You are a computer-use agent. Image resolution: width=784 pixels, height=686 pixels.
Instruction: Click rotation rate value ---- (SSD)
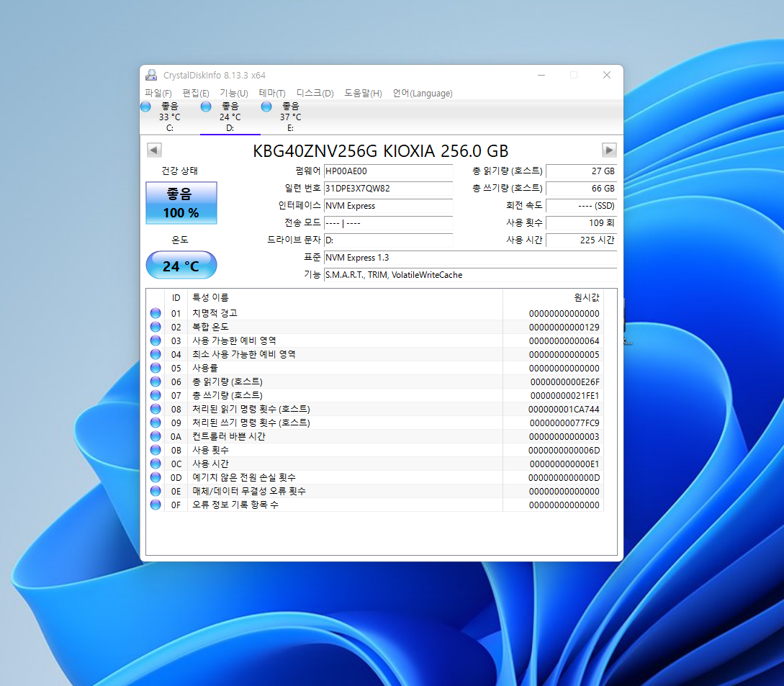click(x=581, y=205)
